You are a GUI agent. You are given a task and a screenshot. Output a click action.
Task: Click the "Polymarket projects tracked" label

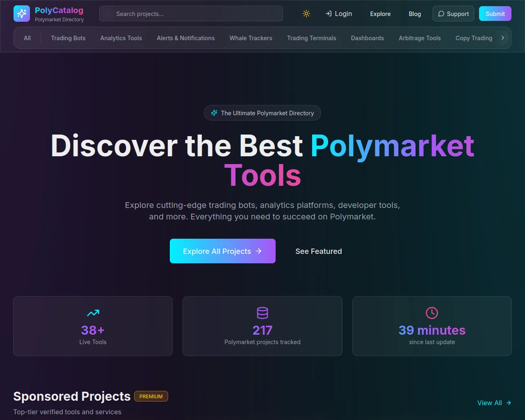click(x=262, y=342)
